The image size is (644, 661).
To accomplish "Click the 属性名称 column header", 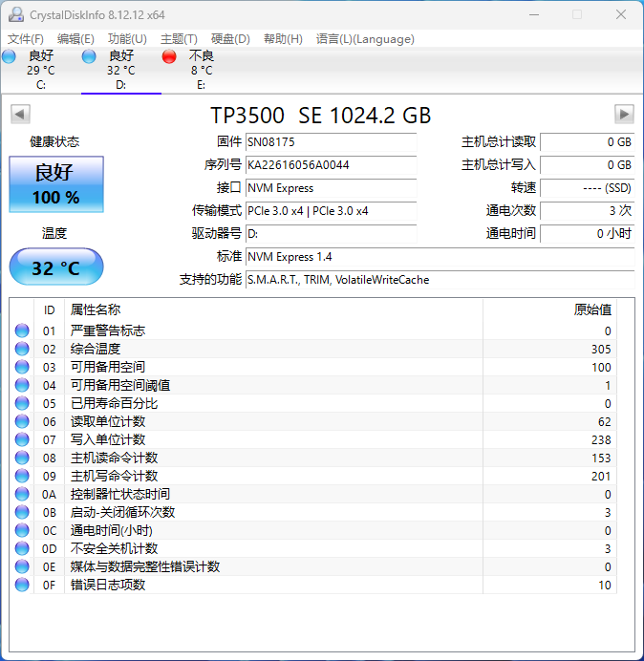I will [x=273, y=310].
